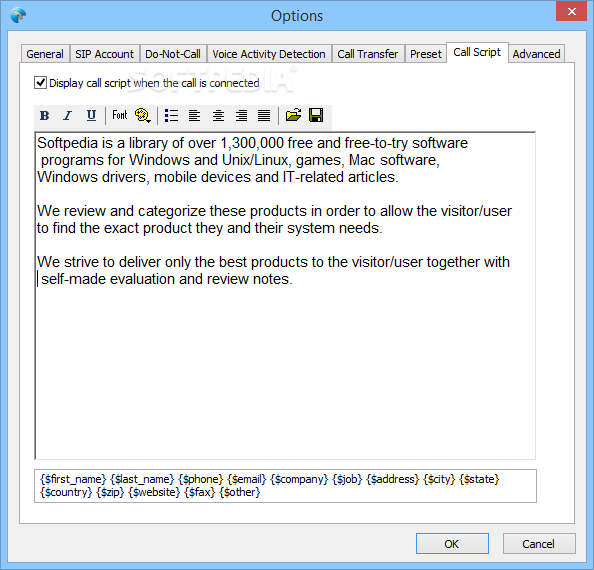Click the {$state} placeholder
The image size is (594, 570).
[x=479, y=479]
